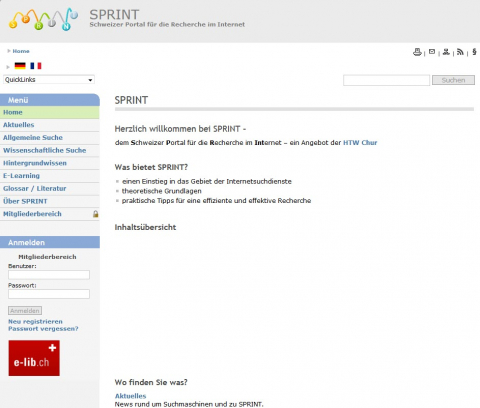480x408 pixels.
Task: Open Mitgliederbereich menu item
Action: point(50,214)
